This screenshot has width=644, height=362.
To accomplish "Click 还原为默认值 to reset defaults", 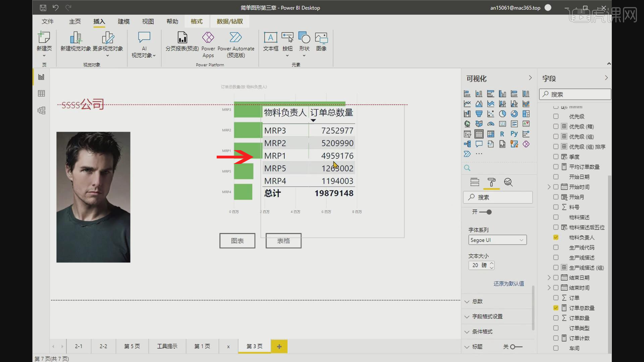I will pos(509,283).
